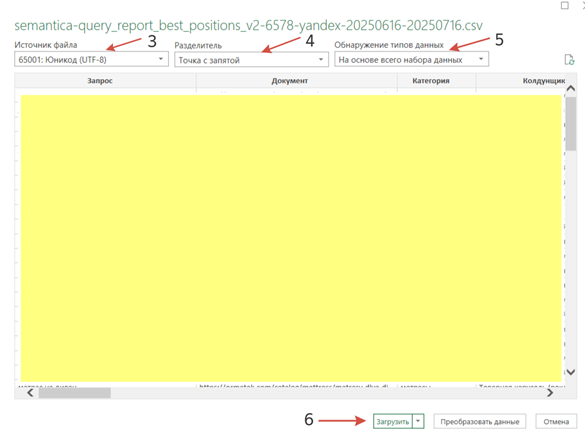The height and width of the screenshot is (444, 585).
Task: Click the horizontal scrollbar right arrow
Action: [x=550, y=393]
